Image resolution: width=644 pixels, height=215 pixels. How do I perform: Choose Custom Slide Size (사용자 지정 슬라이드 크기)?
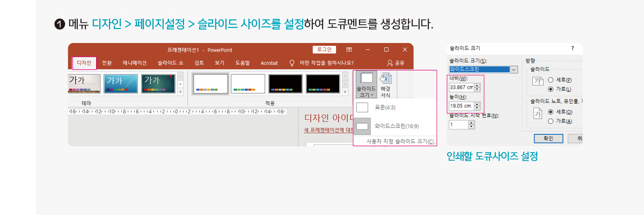(401, 141)
